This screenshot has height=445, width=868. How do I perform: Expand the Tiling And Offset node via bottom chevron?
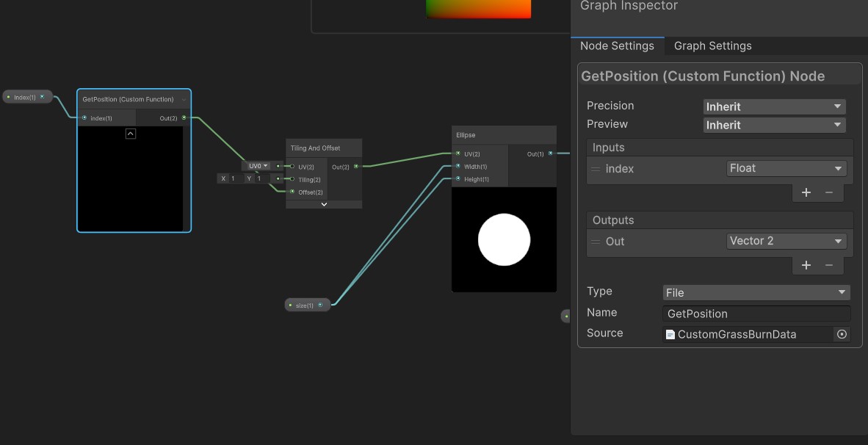coord(324,203)
